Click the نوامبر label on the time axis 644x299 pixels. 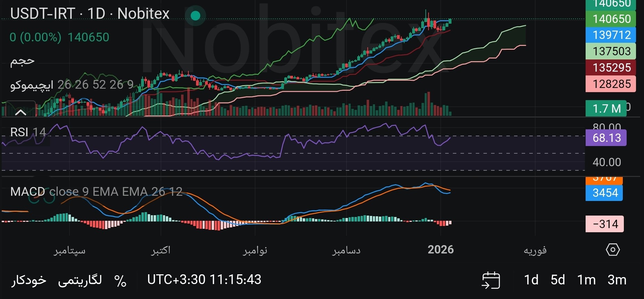coord(255,250)
